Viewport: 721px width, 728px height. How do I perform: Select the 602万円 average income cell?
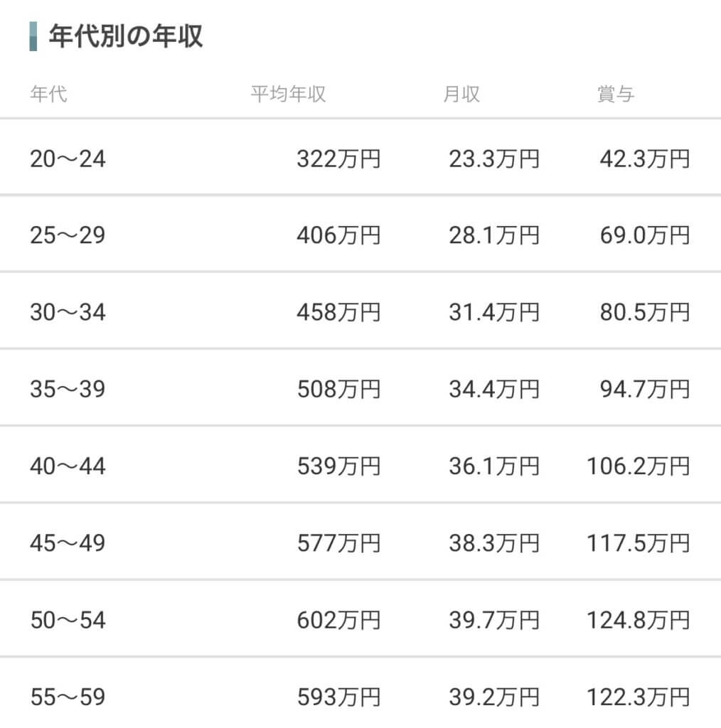pos(338,620)
